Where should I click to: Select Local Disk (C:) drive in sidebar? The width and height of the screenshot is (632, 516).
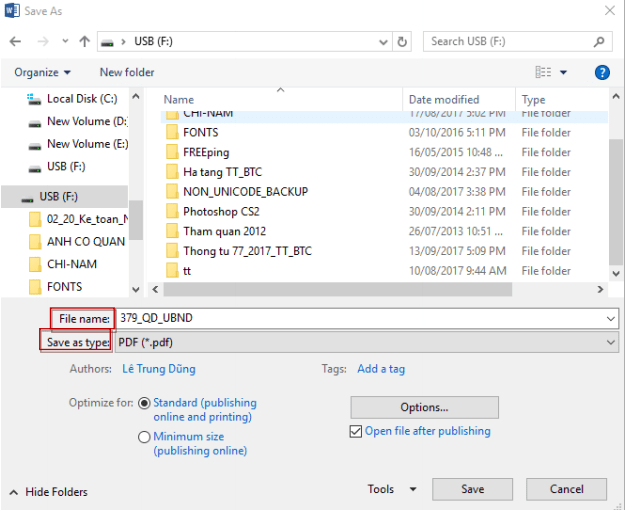[81, 99]
